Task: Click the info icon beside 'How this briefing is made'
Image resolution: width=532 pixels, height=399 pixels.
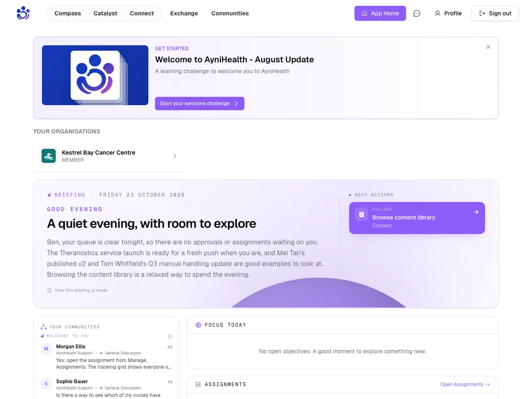Action: click(50, 291)
